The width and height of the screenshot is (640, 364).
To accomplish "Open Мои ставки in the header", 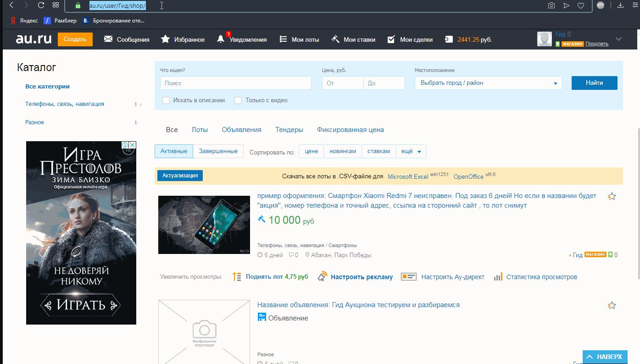I will (x=353, y=39).
